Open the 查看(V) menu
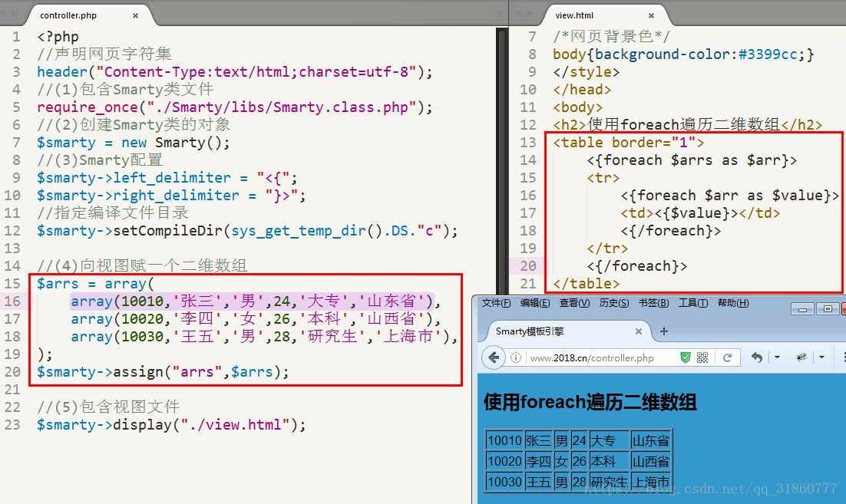Screen dimensions: 846x504 574,303
